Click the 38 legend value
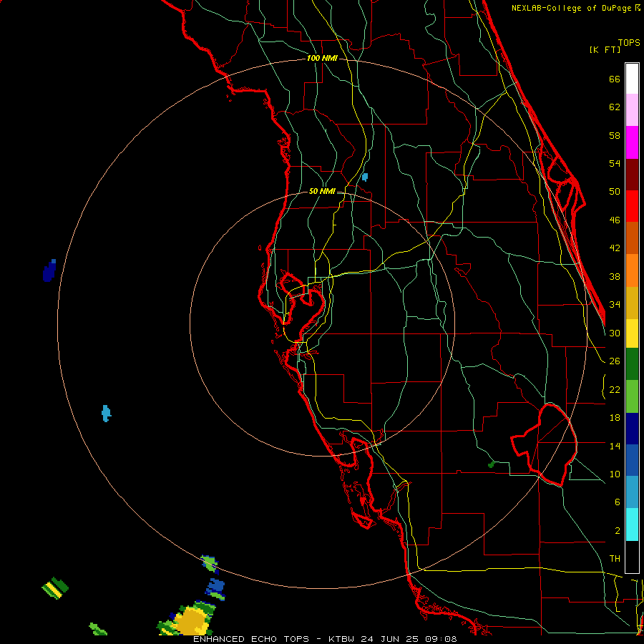This screenshot has width=644, height=644. [615, 276]
